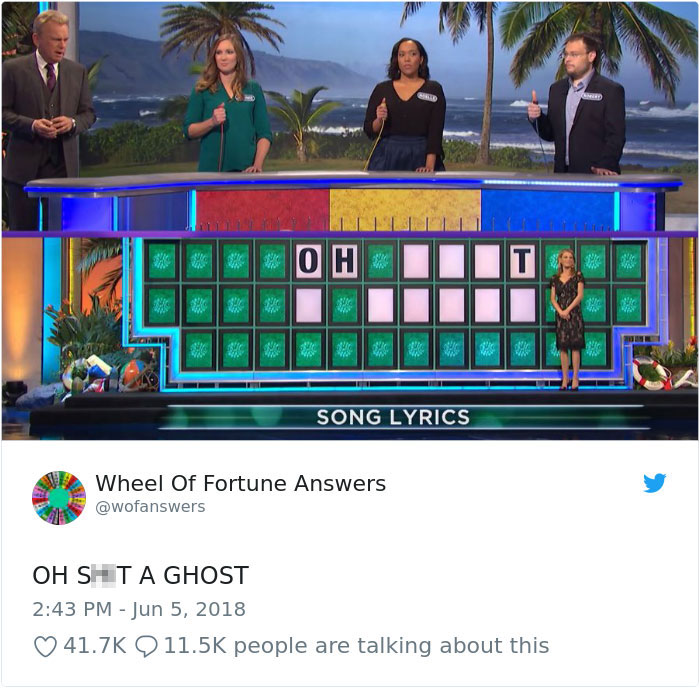Click the puzzle board letter O tile
Image resolution: width=700 pixels, height=688 pixels.
coord(308,261)
